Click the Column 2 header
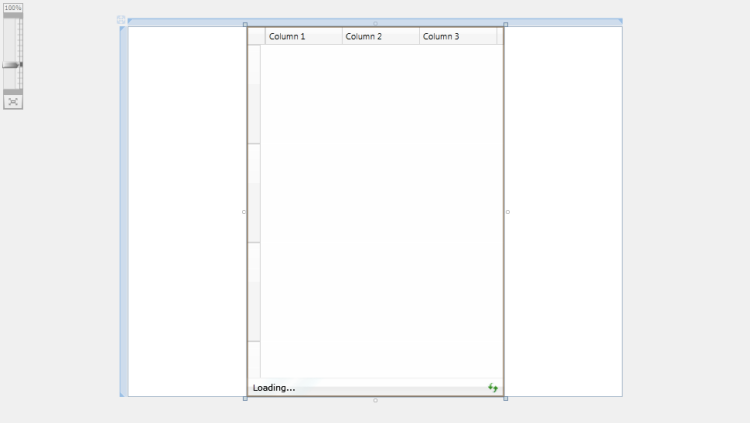The width and height of the screenshot is (750, 423). point(380,37)
